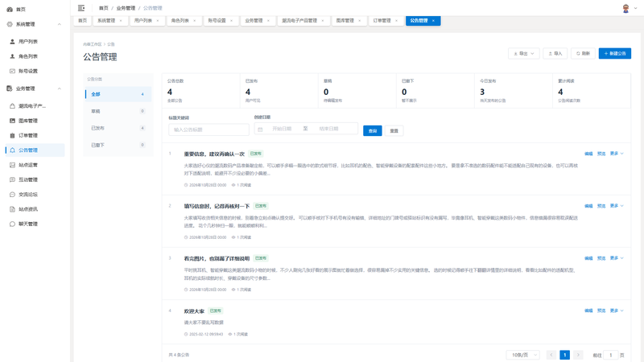Preview the 看完图片 announcement
The image size is (644, 362).
(x=601, y=258)
